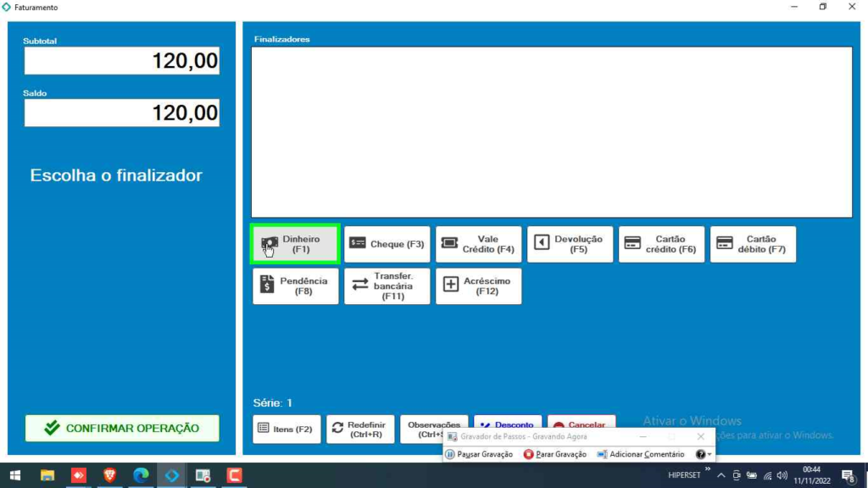Viewport: 868px width, 488px height.
Task: Click Adicionar Comentário in the recorder
Action: (640, 454)
